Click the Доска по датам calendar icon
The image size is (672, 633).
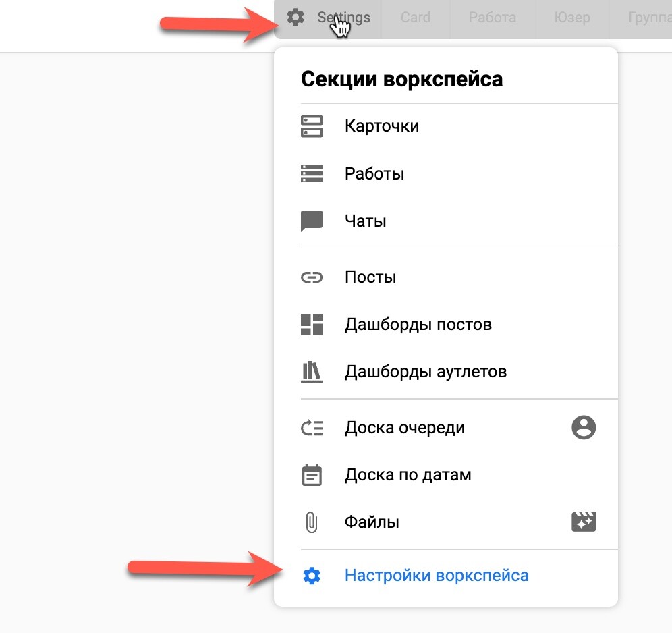pos(311,475)
